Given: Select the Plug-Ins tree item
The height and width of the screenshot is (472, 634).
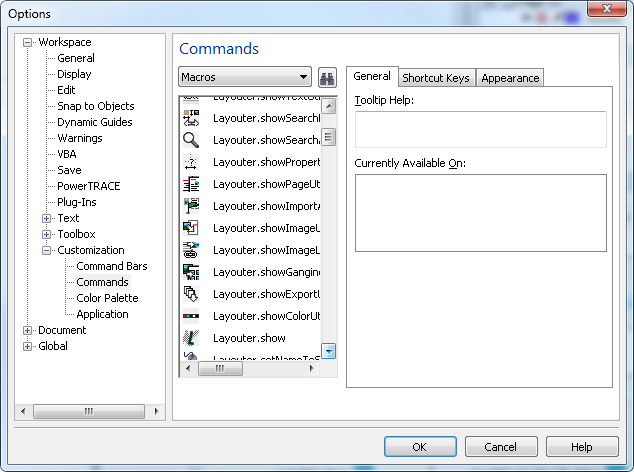Looking at the screenshot, I should [x=77, y=202].
